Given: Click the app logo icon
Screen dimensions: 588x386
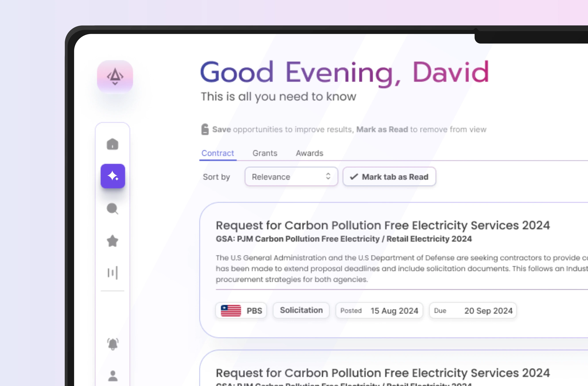Looking at the screenshot, I should [115, 76].
